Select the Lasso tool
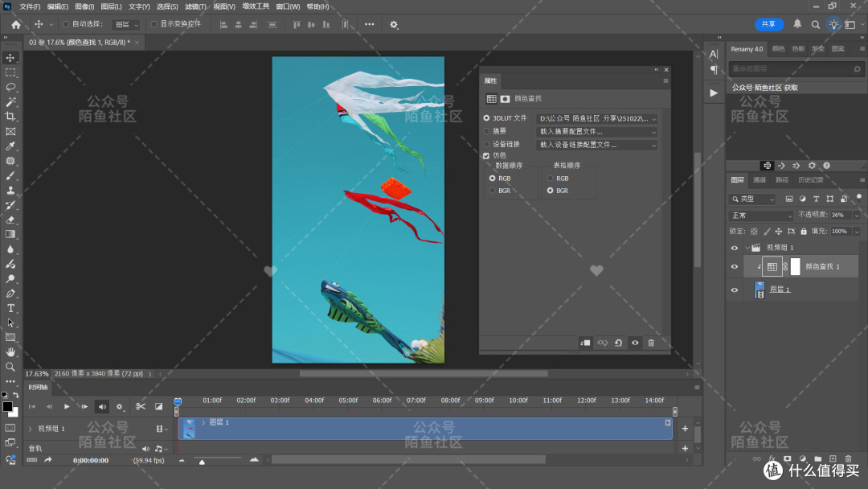Viewport: 868px width, 489px height. (10, 88)
